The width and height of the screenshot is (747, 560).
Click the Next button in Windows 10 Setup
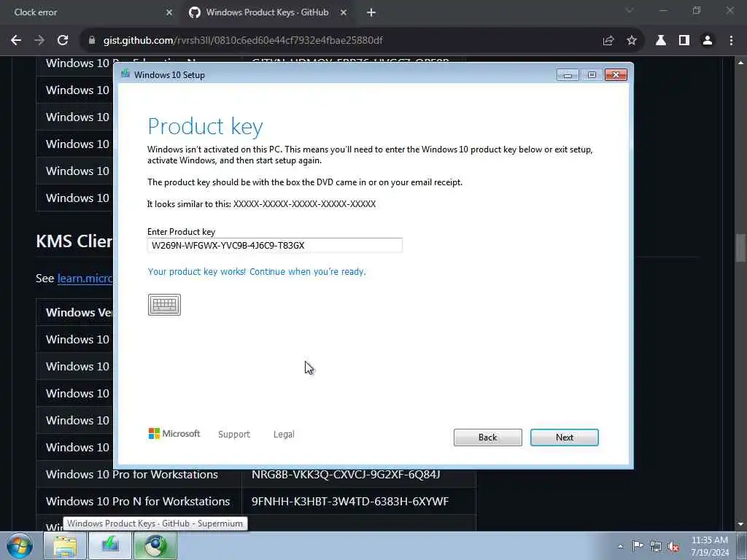pyautogui.click(x=564, y=437)
